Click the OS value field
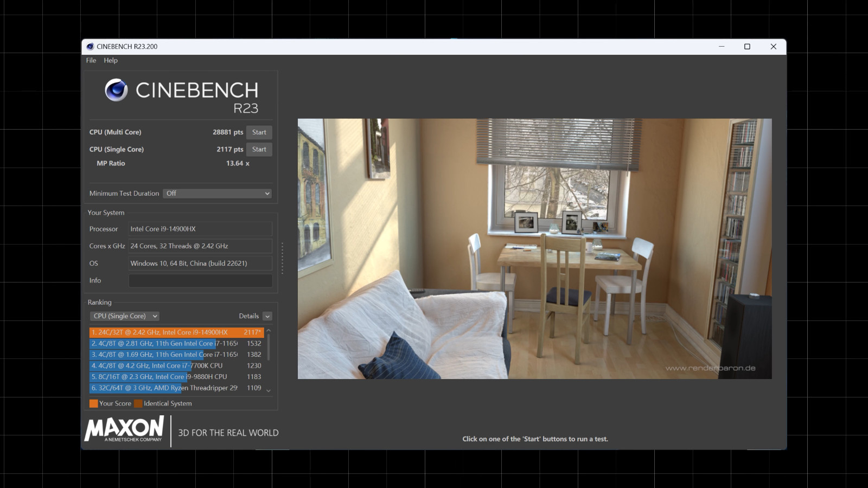This screenshot has height=488, width=868. tap(200, 264)
